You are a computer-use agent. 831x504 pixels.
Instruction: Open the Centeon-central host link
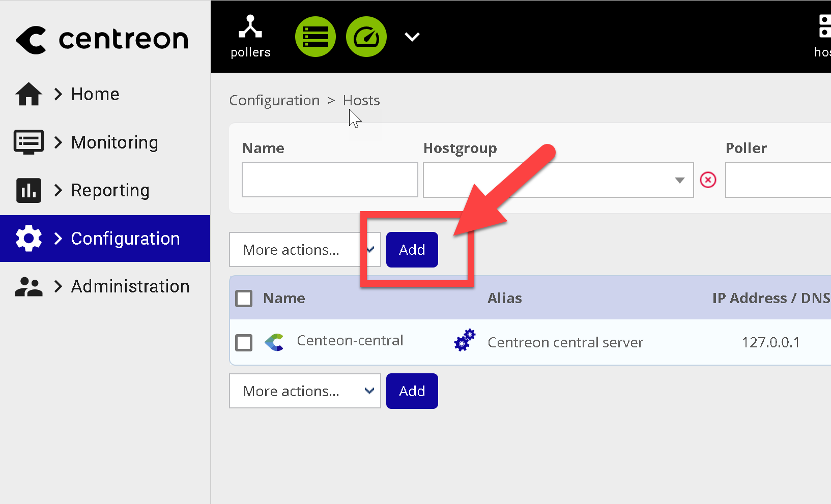(350, 340)
